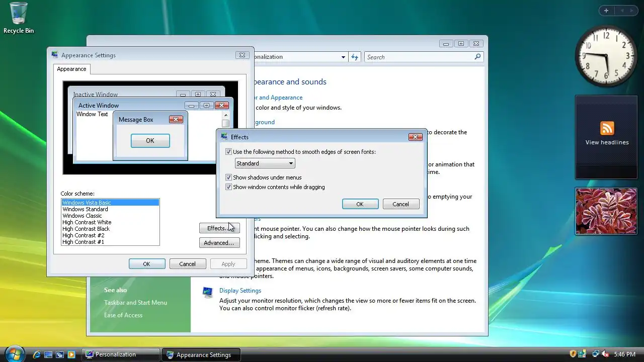Viewport: 644px width, 362px height.
Task: Click the refresh button beside address bar
Action: click(x=355, y=57)
